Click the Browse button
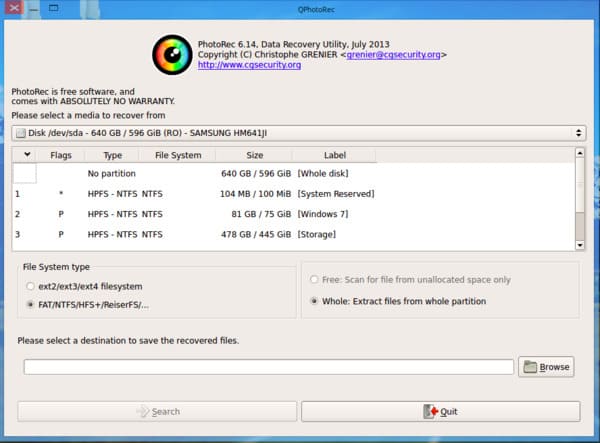The width and height of the screenshot is (600, 443). pos(546,367)
